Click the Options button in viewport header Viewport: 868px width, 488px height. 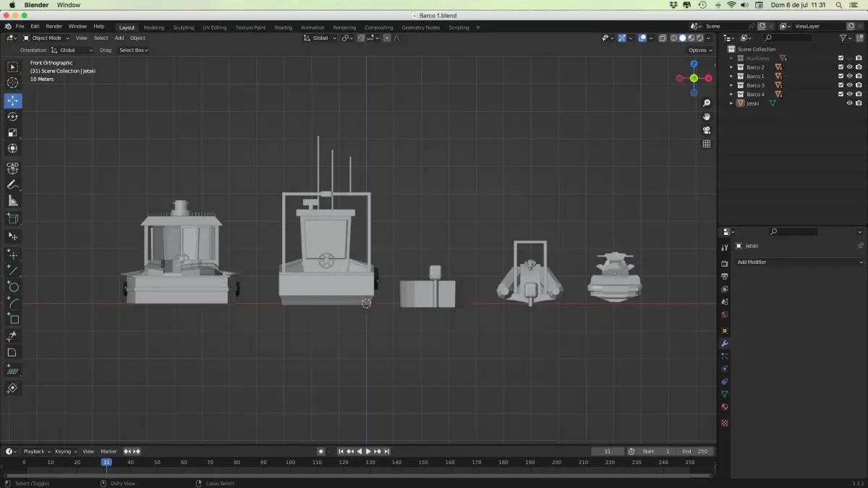[x=700, y=50]
